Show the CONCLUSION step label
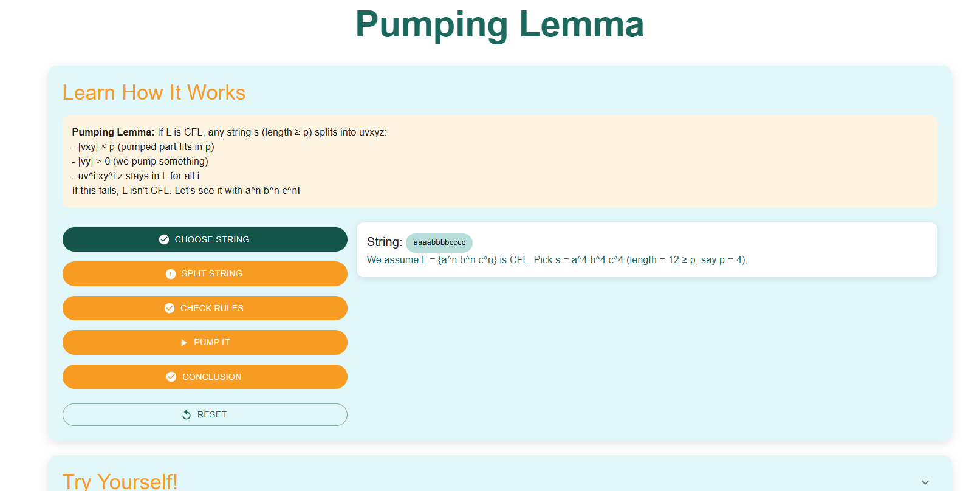The height and width of the screenshot is (491, 980). coord(211,377)
